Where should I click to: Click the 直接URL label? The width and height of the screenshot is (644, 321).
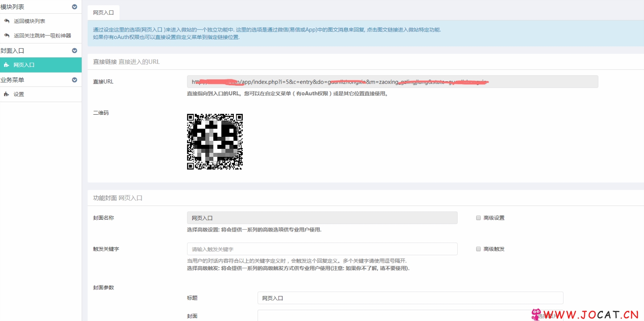point(103,81)
